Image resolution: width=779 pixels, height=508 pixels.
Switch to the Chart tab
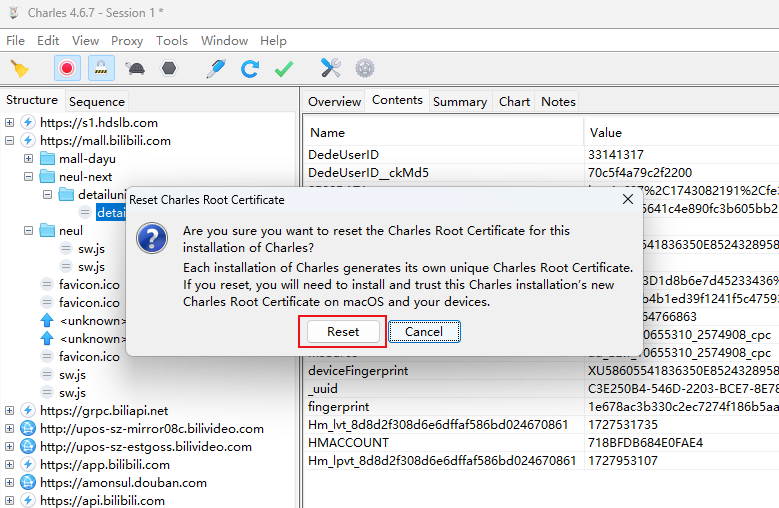tap(515, 101)
